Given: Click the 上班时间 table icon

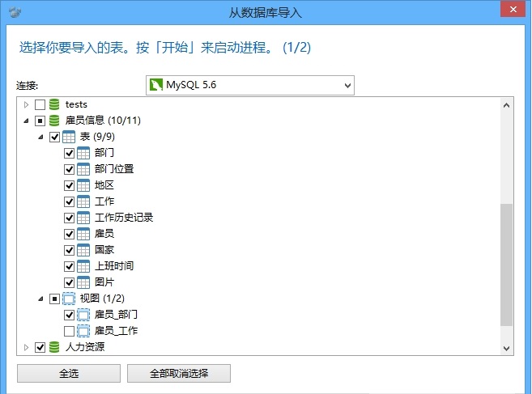Looking at the screenshot, I should tap(83, 266).
